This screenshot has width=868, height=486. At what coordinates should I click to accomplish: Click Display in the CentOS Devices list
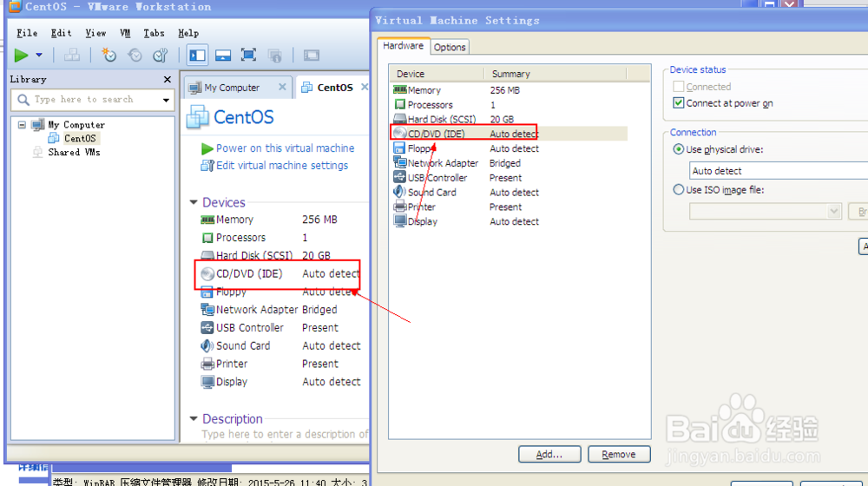pos(232,382)
